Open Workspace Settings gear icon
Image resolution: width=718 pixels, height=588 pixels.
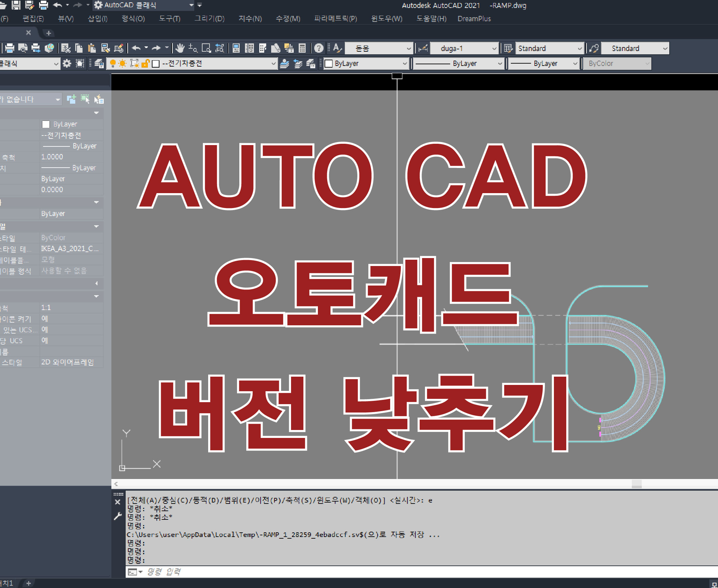pos(67,63)
